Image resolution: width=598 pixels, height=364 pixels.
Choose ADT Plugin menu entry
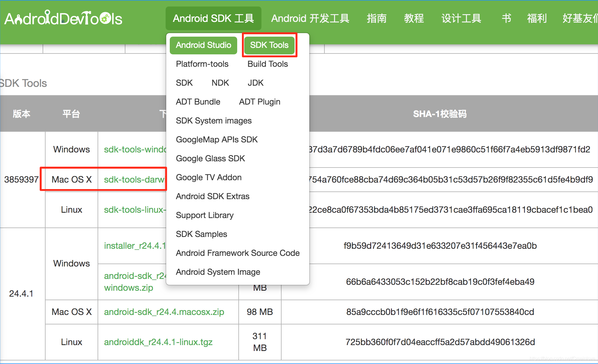(x=260, y=102)
